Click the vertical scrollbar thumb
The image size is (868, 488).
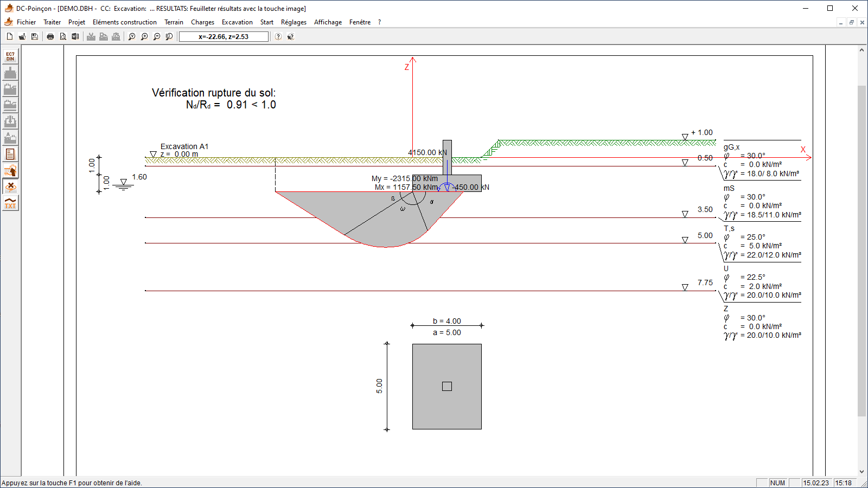(x=862, y=251)
